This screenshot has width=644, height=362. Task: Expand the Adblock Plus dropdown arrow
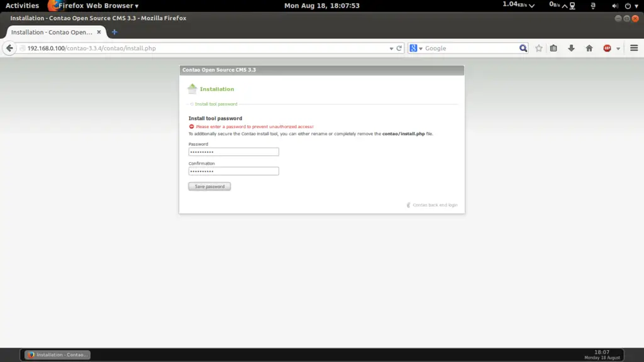click(618, 48)
